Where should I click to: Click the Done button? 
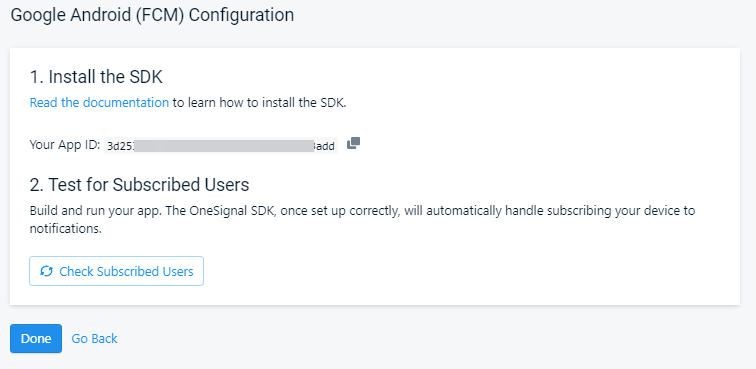(x=36, y=339)
